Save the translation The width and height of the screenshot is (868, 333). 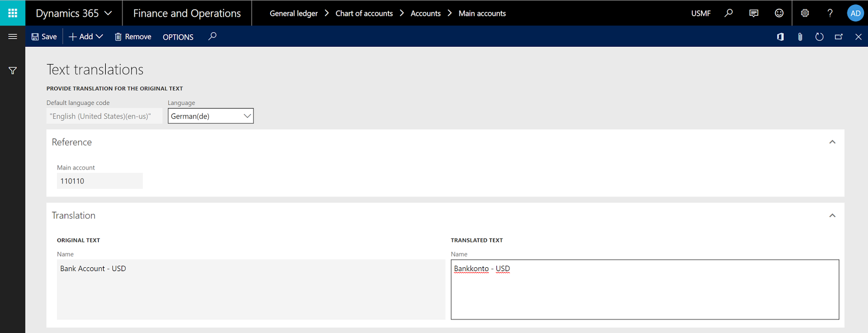(x=44, y=36)
